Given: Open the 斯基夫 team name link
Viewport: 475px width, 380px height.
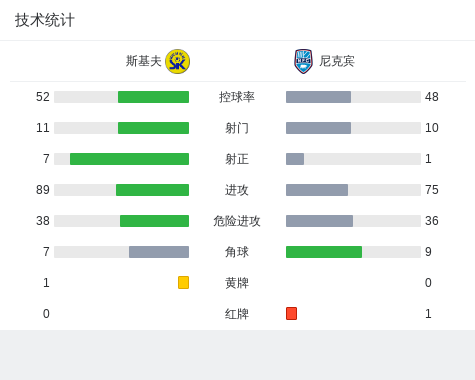Looking at the screenshot, I should [x=143, y=61].
